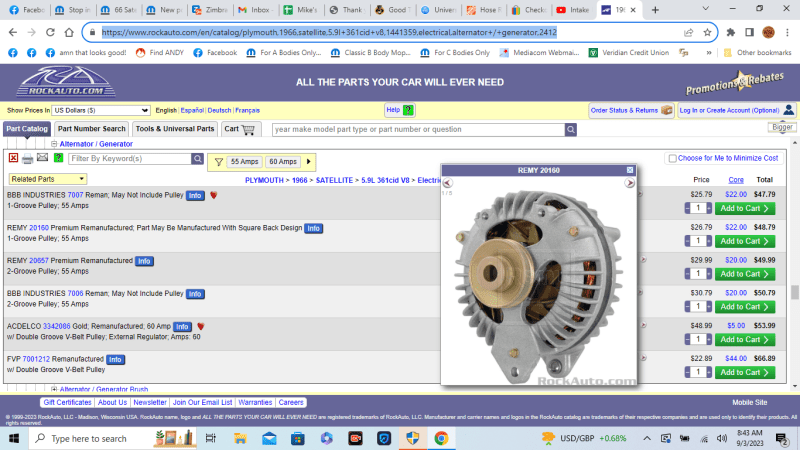This screenshot has width=800, height=450.
Task: Click the keyword filter magnifier icon
Action: pyautogui.click(x=197, y=159)
